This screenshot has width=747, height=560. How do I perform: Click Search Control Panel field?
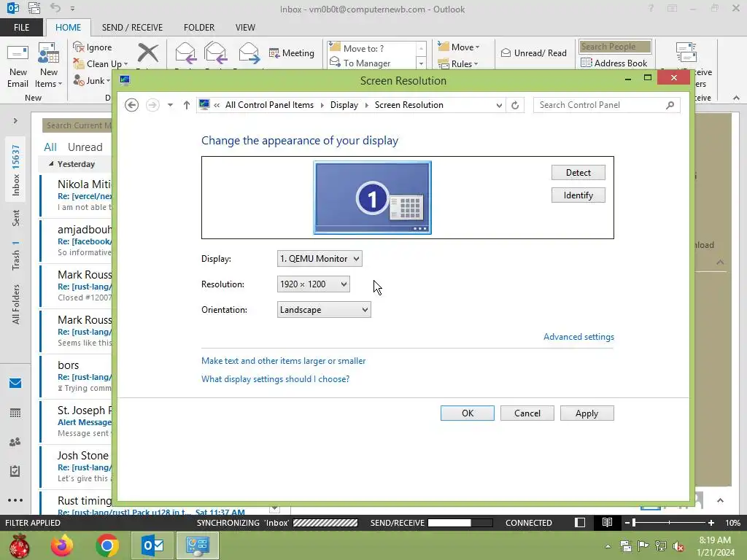[x=606, y=105]
